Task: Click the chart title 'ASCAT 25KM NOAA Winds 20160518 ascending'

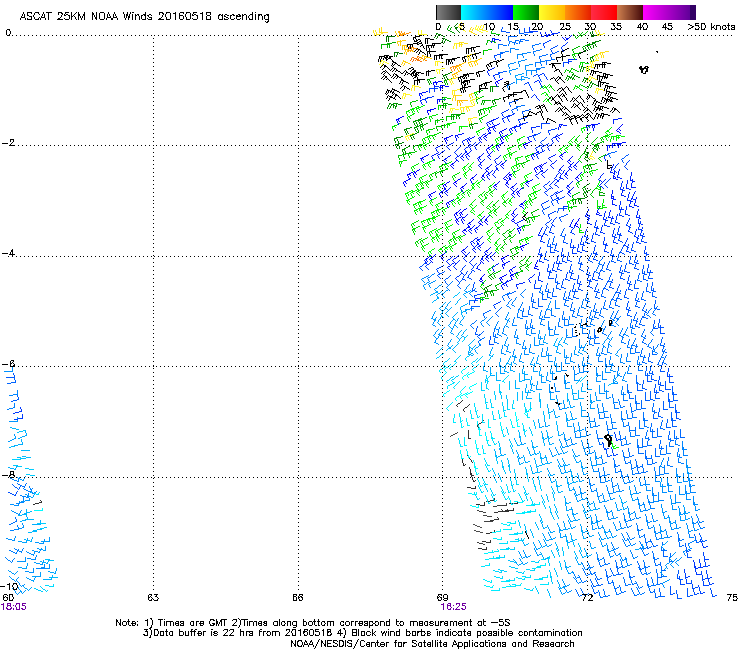Action: 144,17
